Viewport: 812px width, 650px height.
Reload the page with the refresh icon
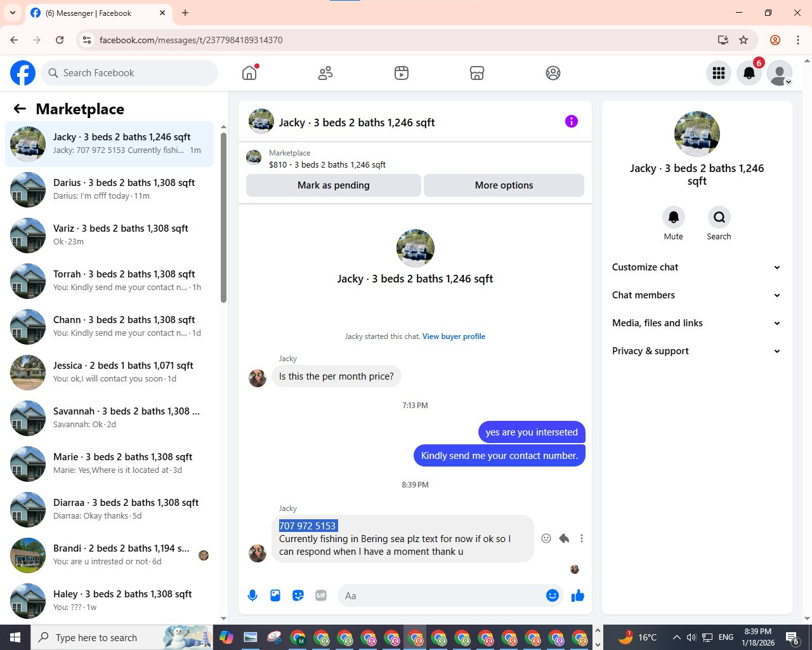(60, 40)
